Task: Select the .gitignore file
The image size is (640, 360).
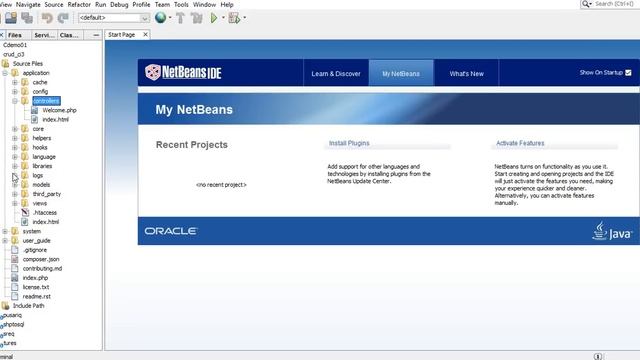Action: [x=35, y=250]
